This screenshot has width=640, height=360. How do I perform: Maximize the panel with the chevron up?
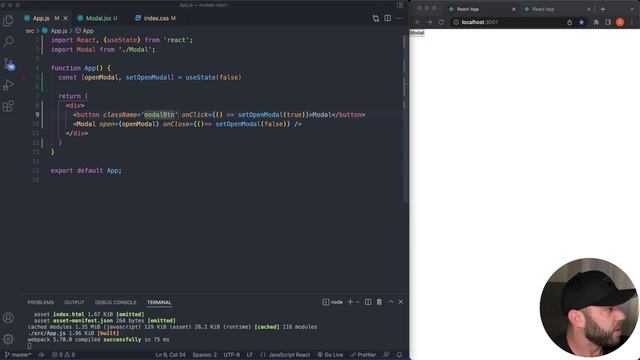click(x=391, y=302)
